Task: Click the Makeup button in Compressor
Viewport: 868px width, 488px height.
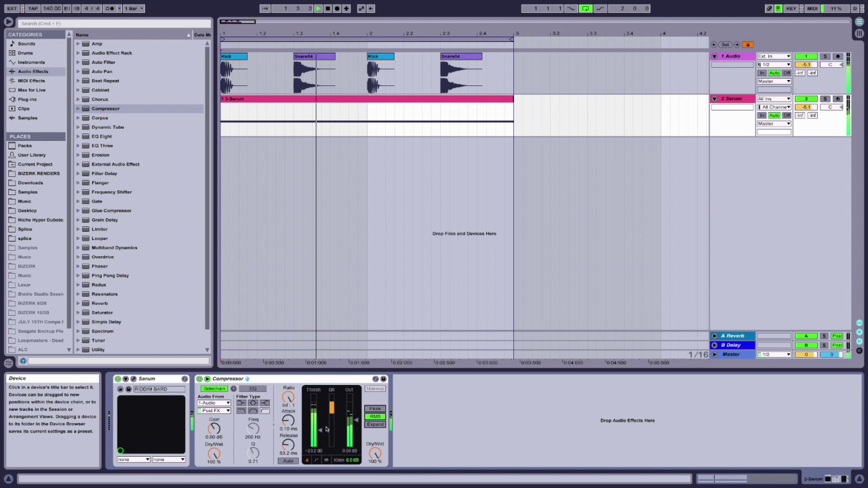Action: [x=375, y=389]
